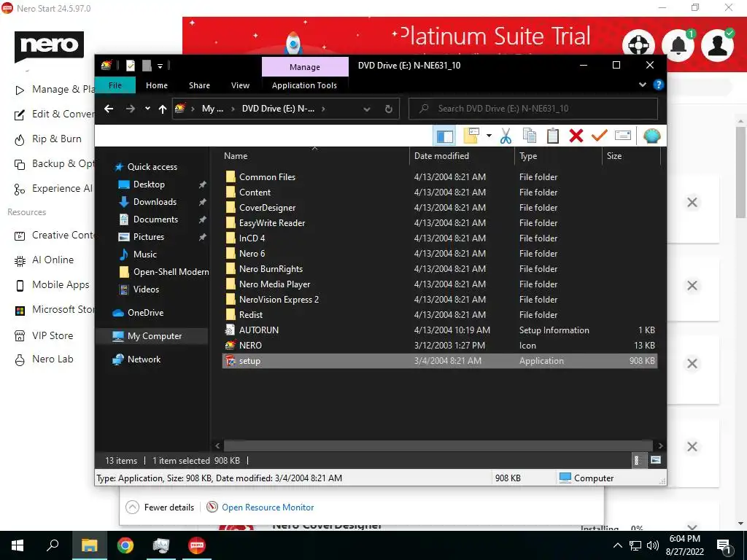The width and height of the screenshot is (747, 560).
Task: Click the Open Resource Monitor link
Action: click(x=268, y=507)
